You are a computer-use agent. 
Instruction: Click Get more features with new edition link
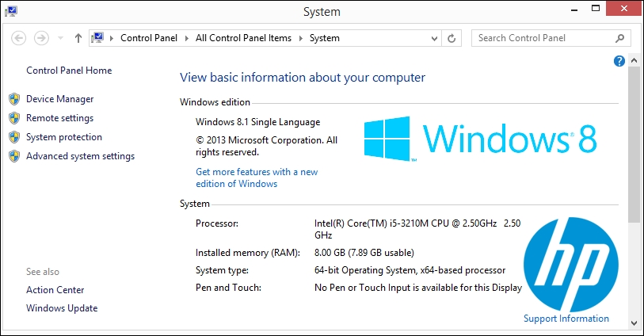tap(257, 178)
